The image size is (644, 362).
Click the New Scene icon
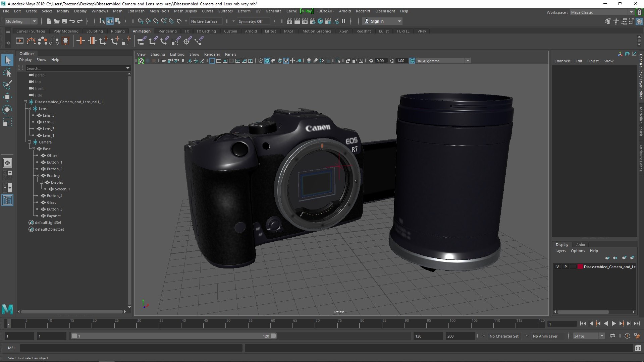pos(49,21)
